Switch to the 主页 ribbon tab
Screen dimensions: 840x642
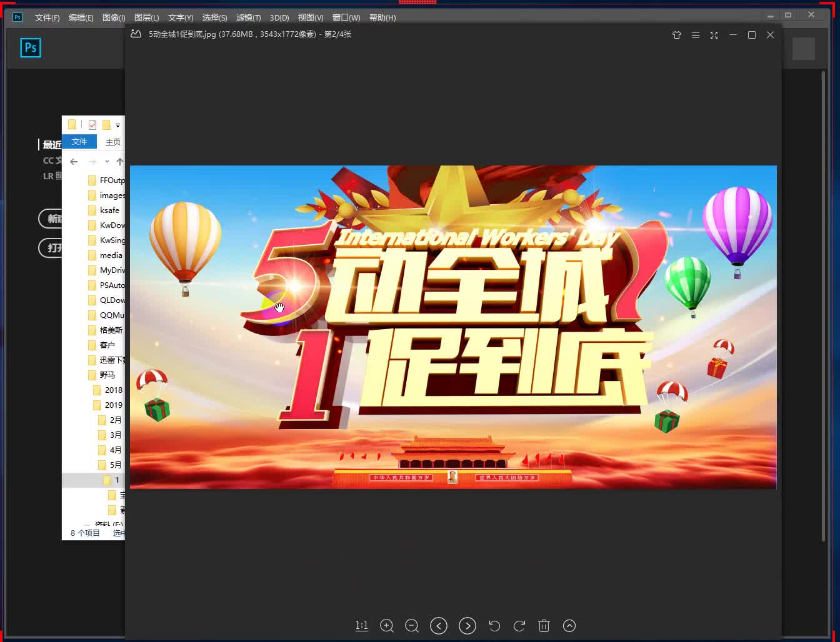tap(112, 142)
